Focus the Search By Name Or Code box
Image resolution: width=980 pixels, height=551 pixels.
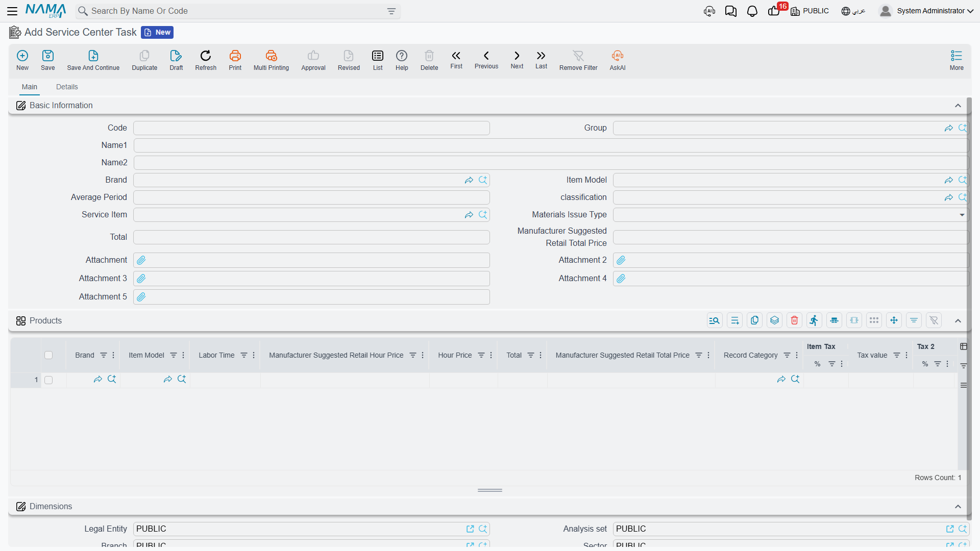click(x=237, y=11)
